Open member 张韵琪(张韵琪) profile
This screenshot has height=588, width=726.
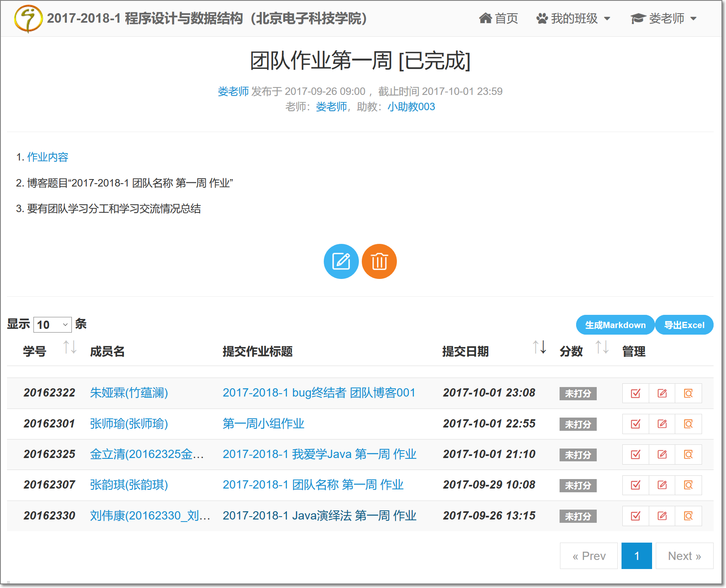[129, 485]
